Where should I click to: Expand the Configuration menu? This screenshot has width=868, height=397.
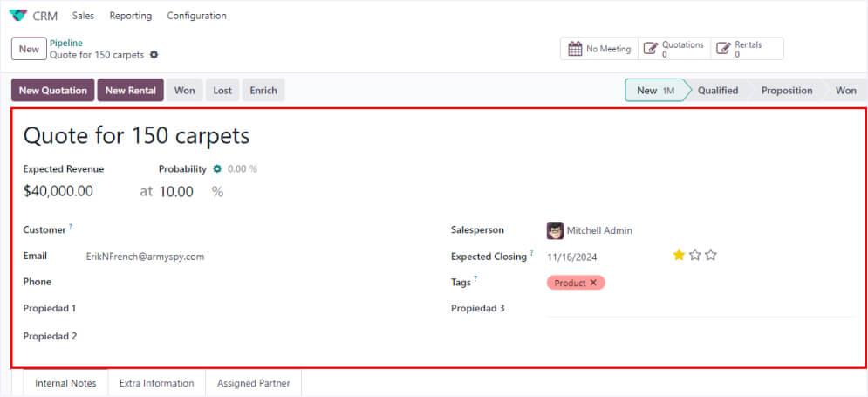(196, 16)
